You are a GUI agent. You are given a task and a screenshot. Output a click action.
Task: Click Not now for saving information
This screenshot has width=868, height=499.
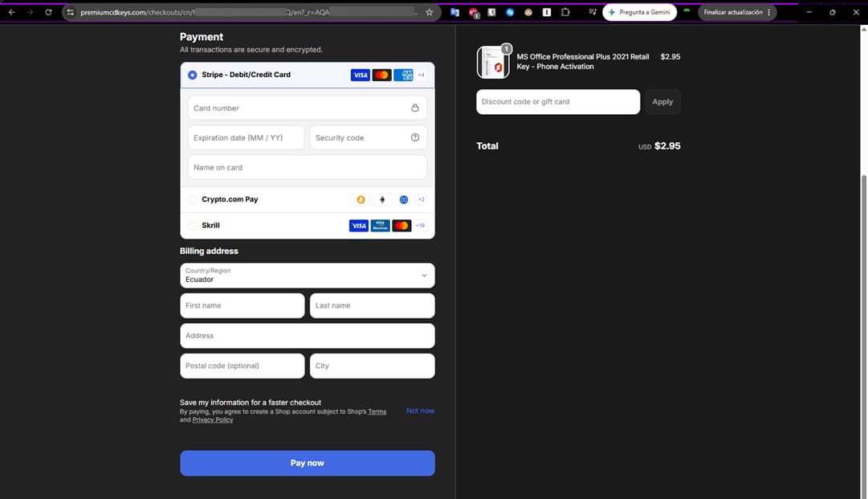pos(420,411)
